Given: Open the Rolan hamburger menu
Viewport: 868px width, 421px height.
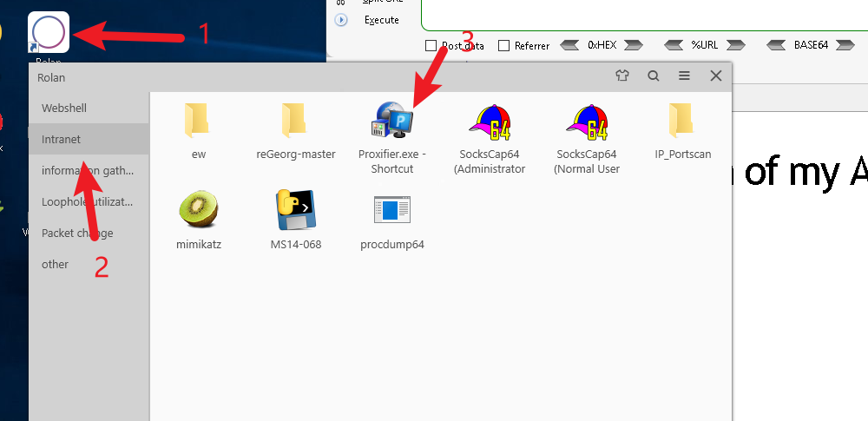Looking at the screenshot, I should [x=684, y=76].
